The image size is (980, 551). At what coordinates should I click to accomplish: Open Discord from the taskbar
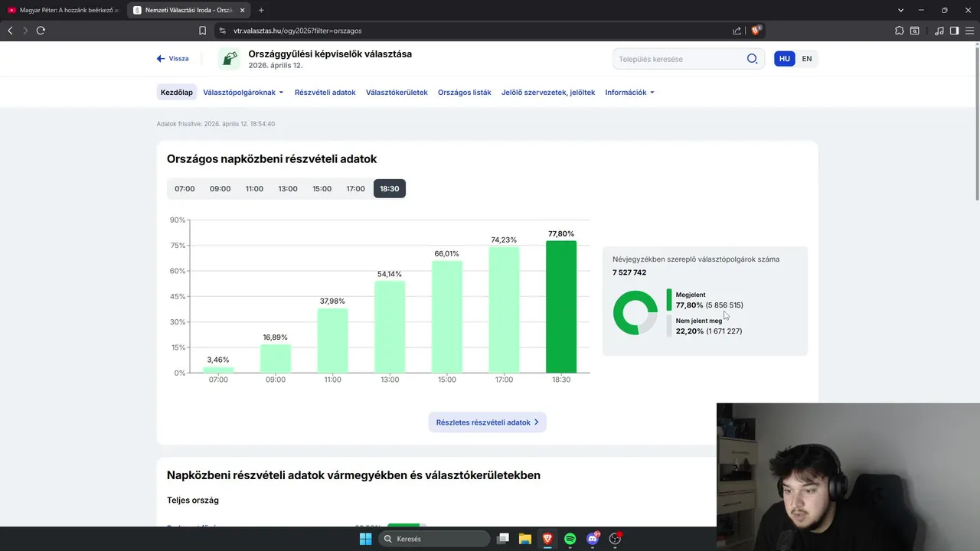pos(593,539)
